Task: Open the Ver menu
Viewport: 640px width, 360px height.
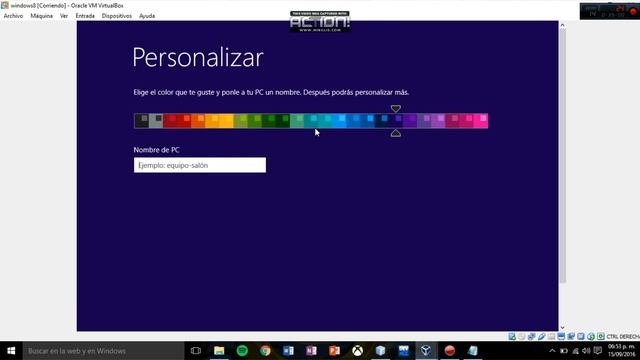Action: coord(64,16)
